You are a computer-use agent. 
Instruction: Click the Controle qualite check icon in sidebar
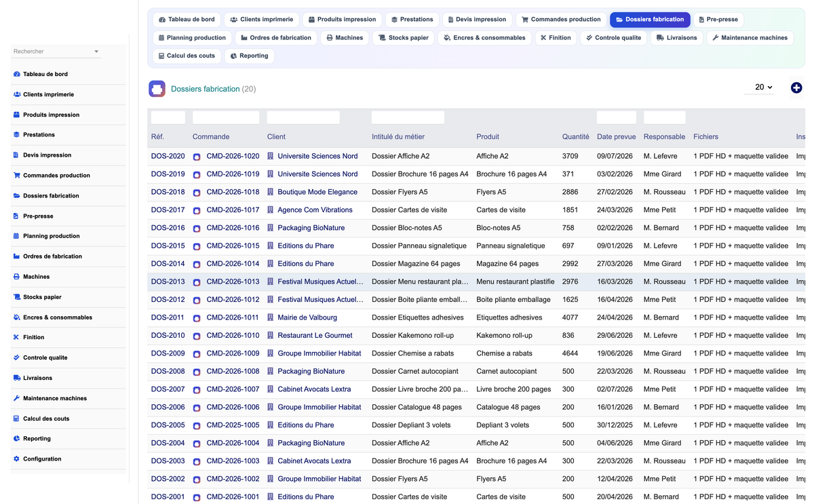point(16,357)
